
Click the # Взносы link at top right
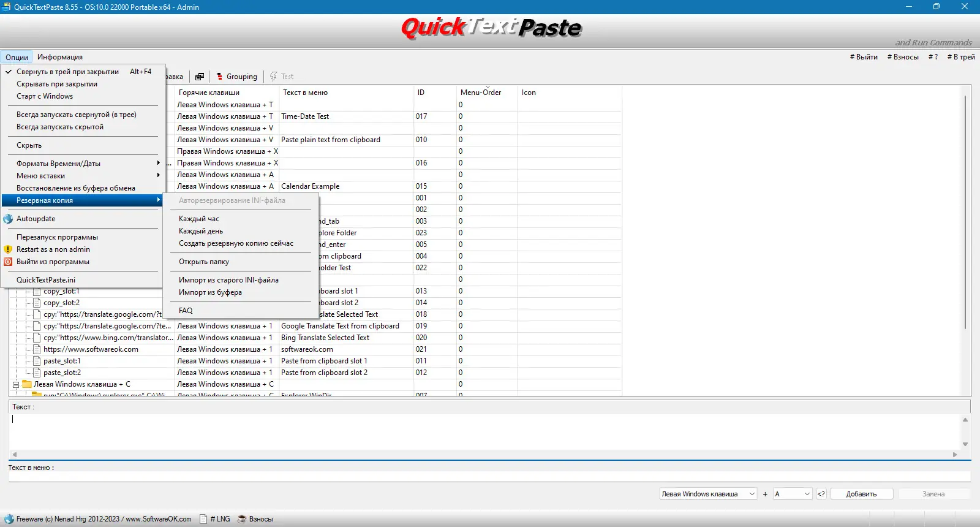click(x=903, y=57)
